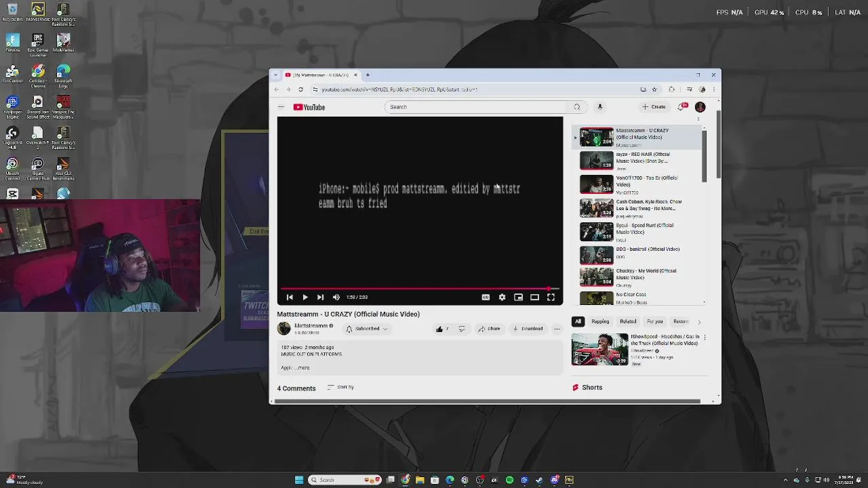Go back in Chrome browser

276,89
